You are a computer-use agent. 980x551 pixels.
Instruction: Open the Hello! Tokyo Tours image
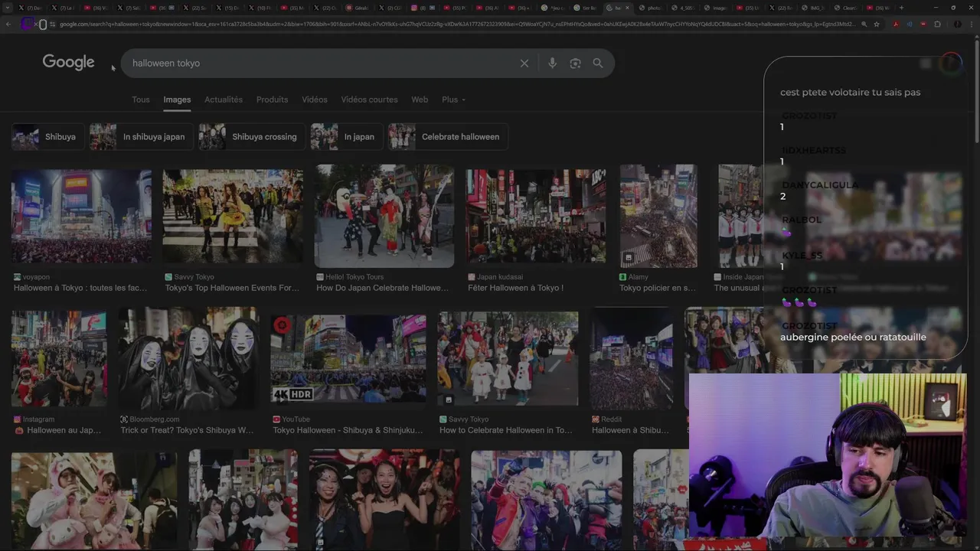click(x=384, y=216)
